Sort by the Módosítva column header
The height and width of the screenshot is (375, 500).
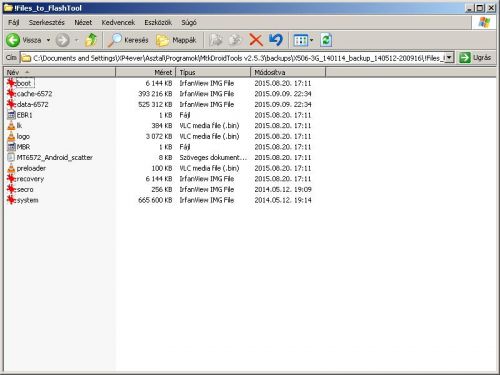tap(288, 72)
